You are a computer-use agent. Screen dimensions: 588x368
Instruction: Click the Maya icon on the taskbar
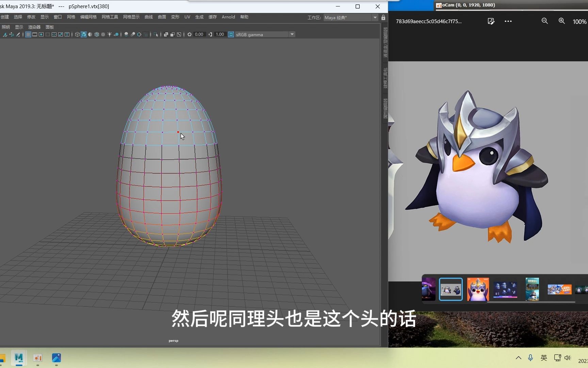pos(19,358)
